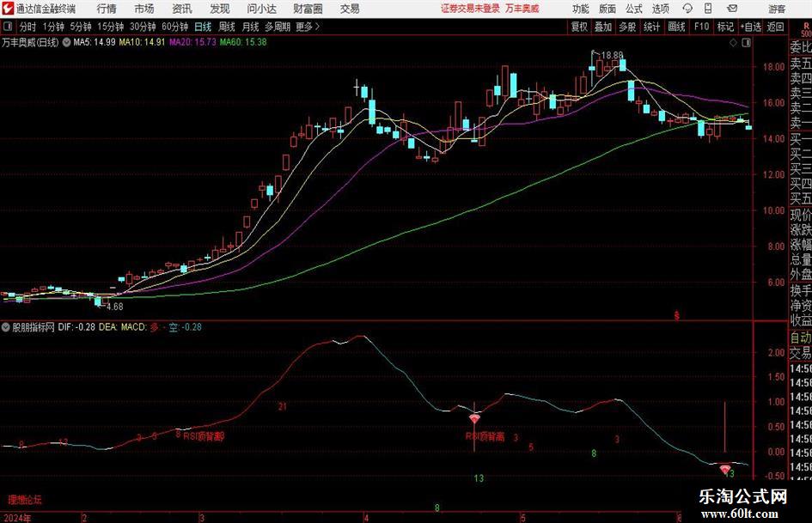Image resolution: width=812 pixels, height=523 pixels.
Task: Click the 18.88 high price label
Action: tap(612, 55)
